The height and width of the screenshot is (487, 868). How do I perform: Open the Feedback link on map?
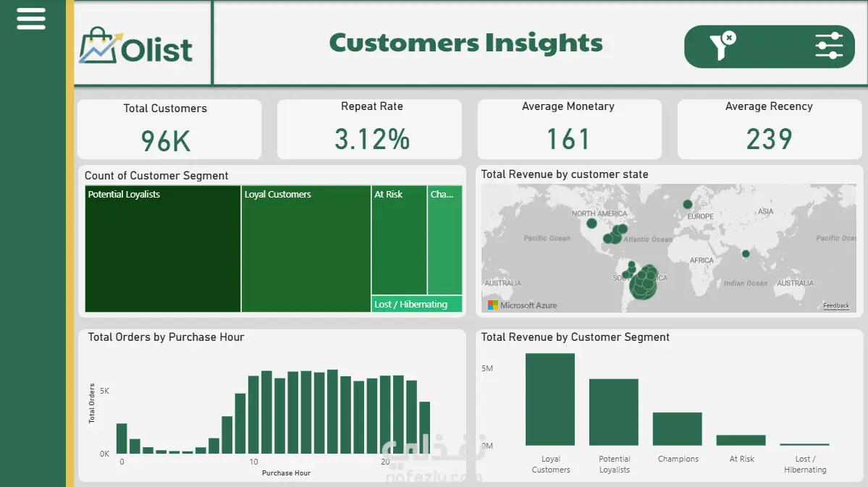click(x=836, y=305)
